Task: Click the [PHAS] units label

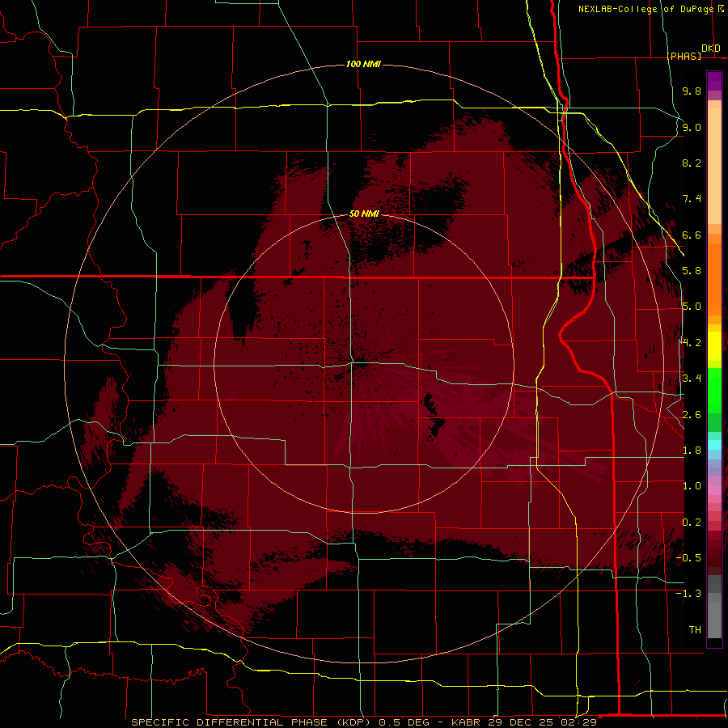Action: point(684,56)
